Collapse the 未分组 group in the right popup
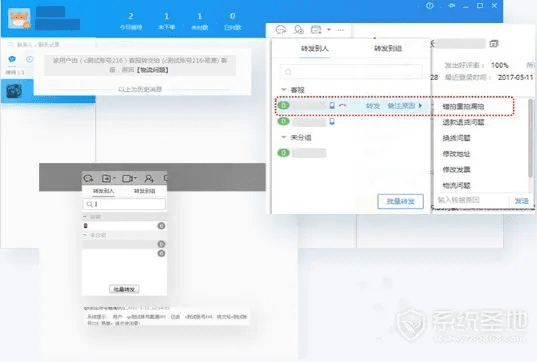The height and width of the screenshot is (362, 537). [x=284, y=137]
